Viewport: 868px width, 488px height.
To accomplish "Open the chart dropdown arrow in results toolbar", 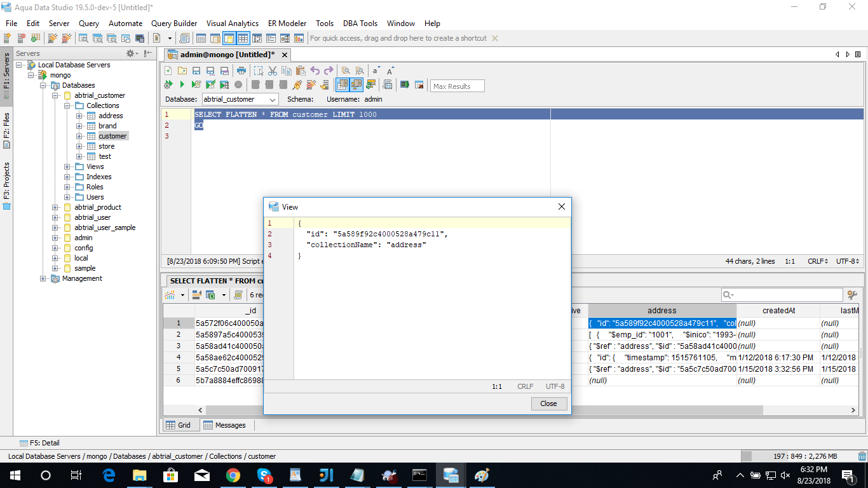I will click(x=182, y=295).
